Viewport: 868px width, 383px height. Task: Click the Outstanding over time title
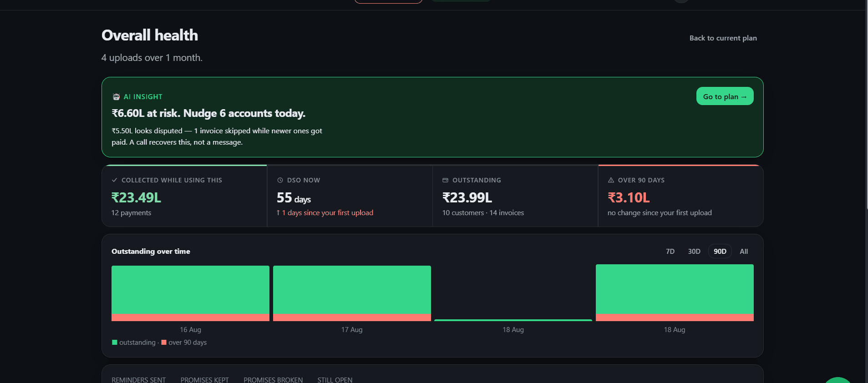pos(151,252)
